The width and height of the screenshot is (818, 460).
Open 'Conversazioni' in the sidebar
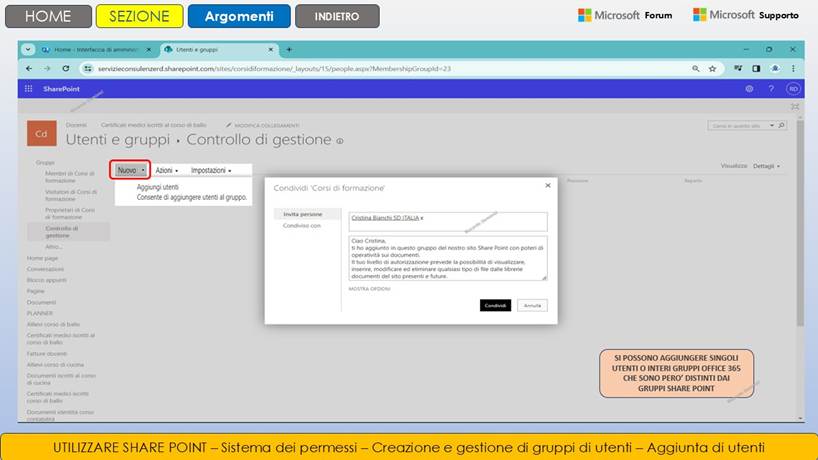tap(45, 269)
